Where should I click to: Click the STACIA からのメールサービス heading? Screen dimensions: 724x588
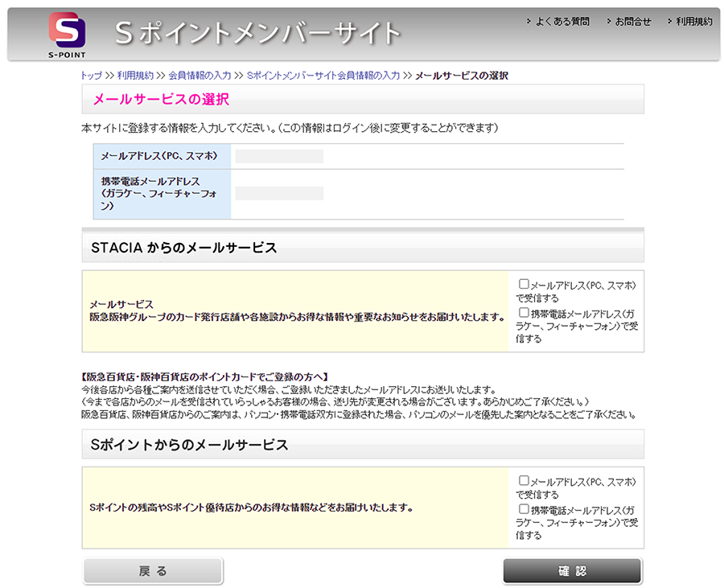click(184, 248)
